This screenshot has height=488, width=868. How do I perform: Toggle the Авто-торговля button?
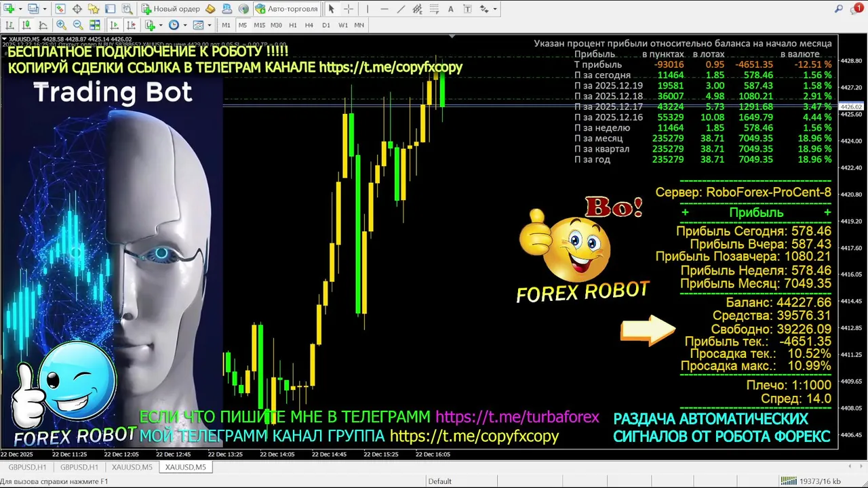pyautogui.click(x=287, y=9)
